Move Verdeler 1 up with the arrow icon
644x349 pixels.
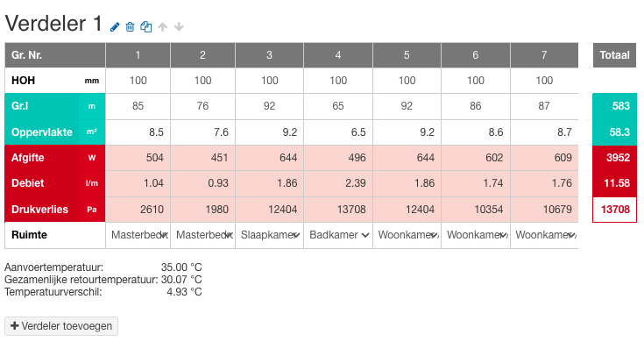[x=163, y=27]
